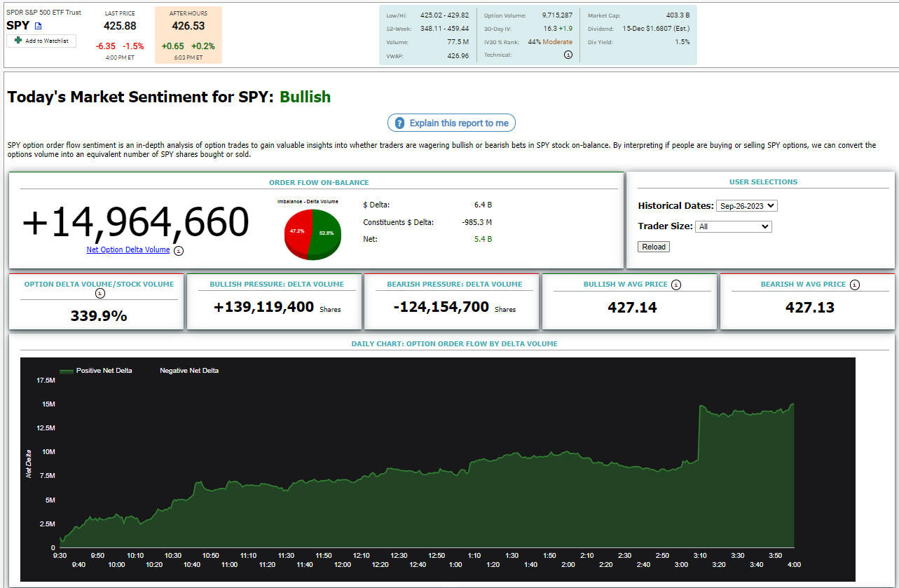Click info icon under Option Delta Volume/Stock Volume
Viewport: 899px width, 588px height.
click(99, 294)
